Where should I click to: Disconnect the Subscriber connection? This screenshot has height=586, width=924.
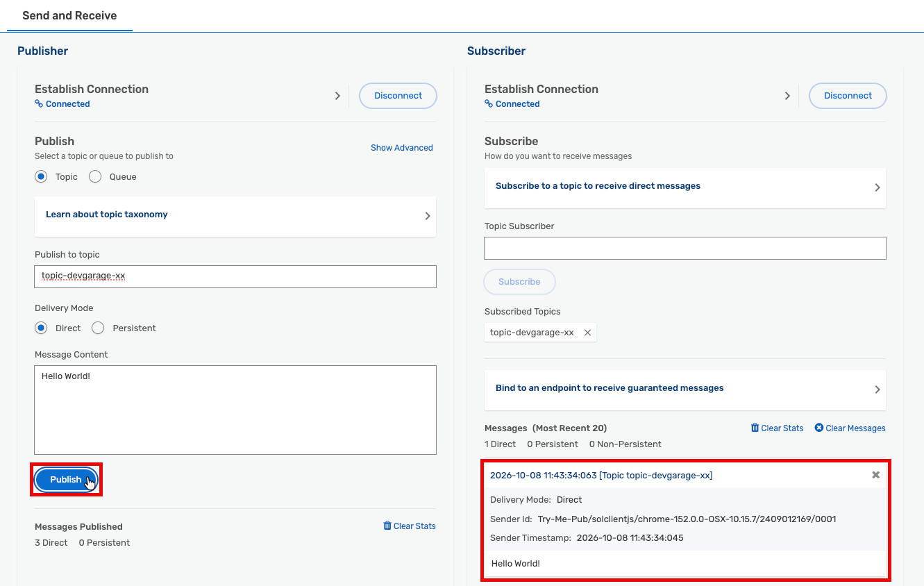pos(848,96)
